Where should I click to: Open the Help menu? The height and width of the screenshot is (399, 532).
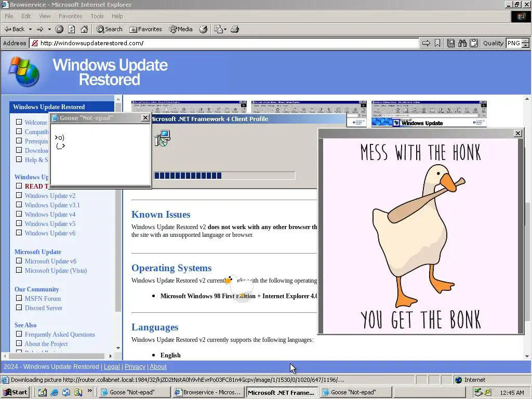click(x=117, y=16)
